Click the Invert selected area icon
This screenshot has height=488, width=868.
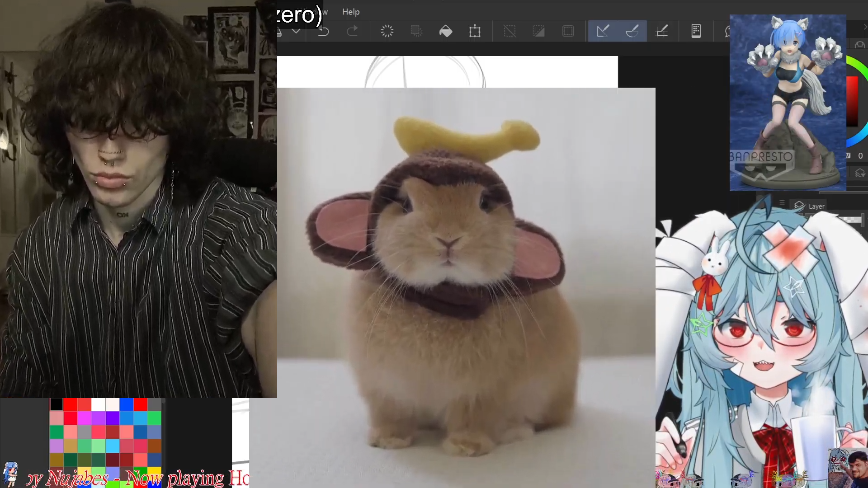tap(539, 31)
